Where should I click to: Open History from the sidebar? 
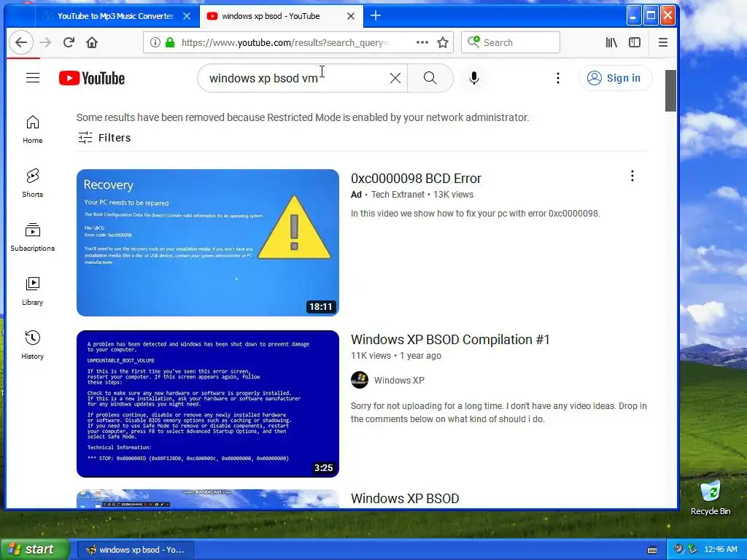(x=32, y=345)
